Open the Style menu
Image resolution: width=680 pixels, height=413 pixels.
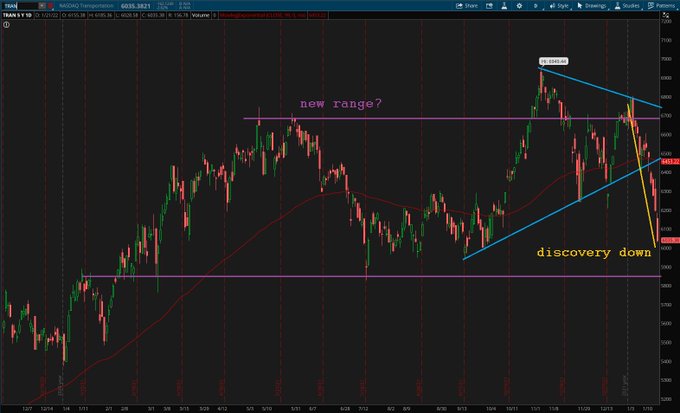click(x=559, y=6)
